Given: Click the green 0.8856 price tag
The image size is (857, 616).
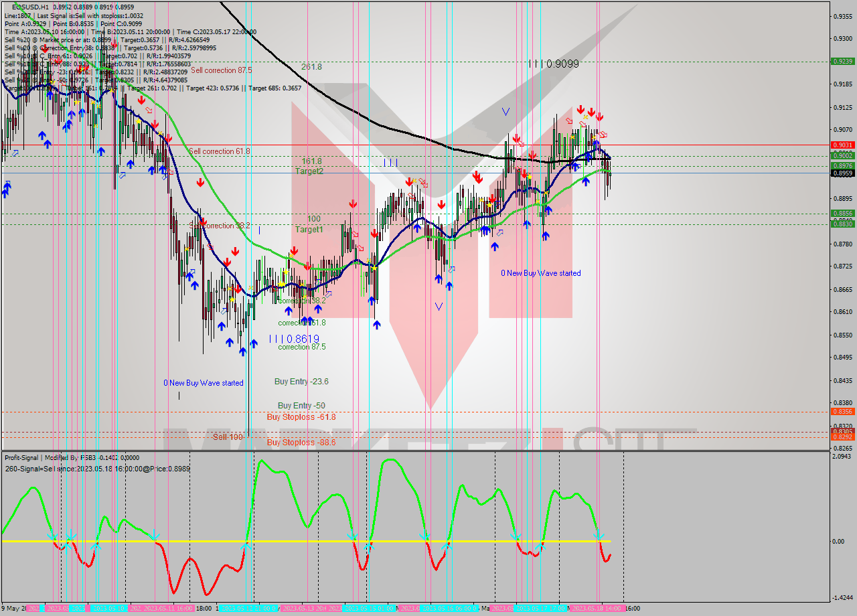Looking at the screenshot, I should click(842, 214).
